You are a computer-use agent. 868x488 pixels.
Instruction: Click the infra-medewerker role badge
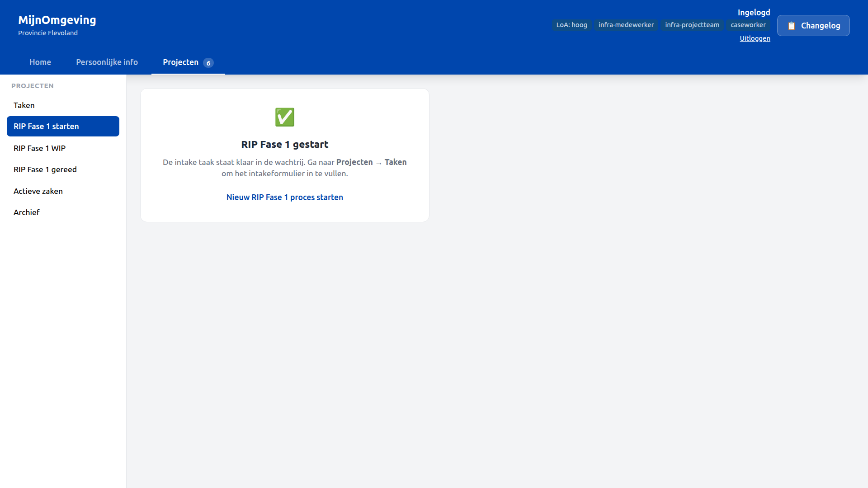(x=626, y=25)
